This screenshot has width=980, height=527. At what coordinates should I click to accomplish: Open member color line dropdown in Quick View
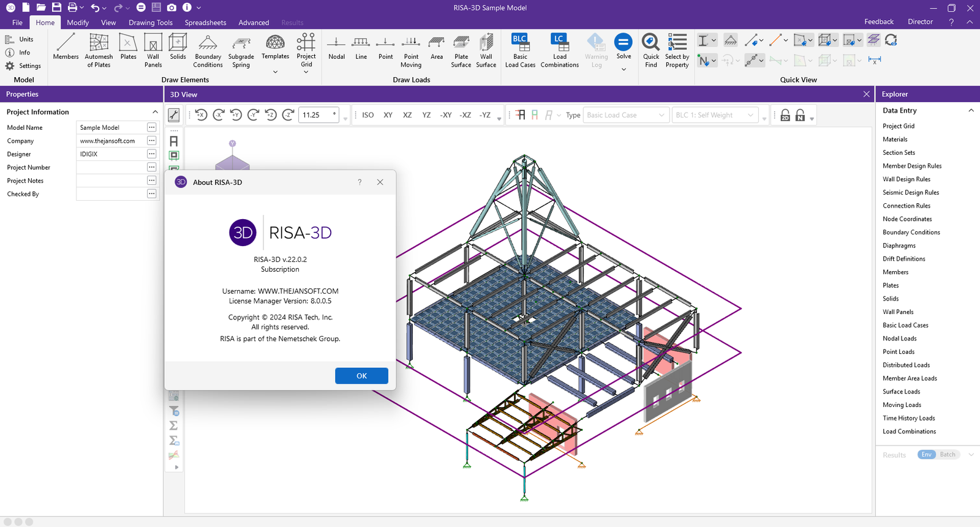pyautogui.click(x=786, y=40)
